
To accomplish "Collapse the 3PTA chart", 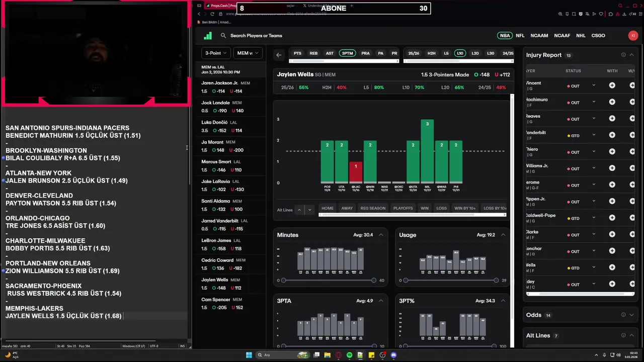I will click(381, 301).
